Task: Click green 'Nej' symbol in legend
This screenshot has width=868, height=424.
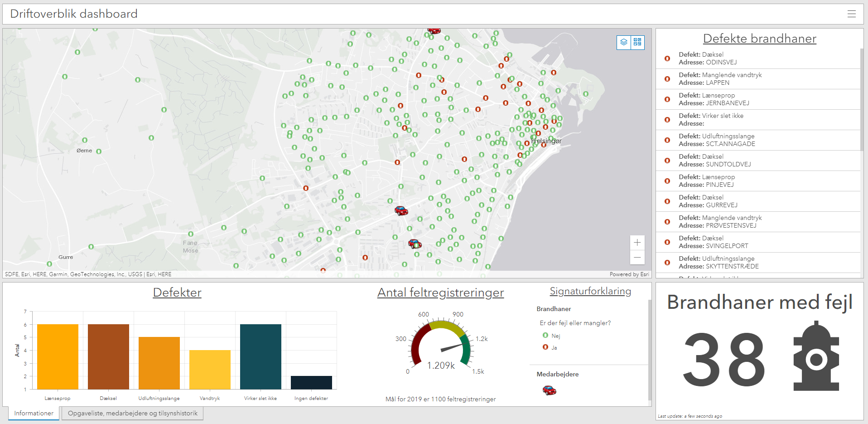Action: [x=545, y=336]
